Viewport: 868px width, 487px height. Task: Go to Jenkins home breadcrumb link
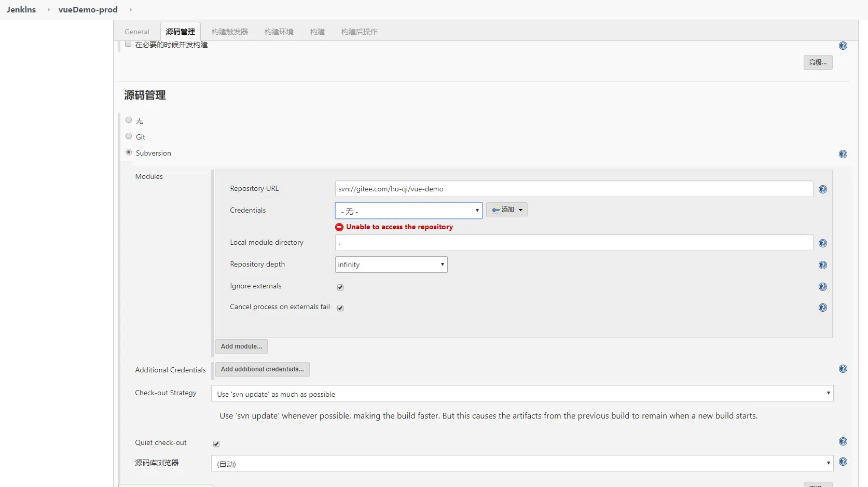point(21,9)
